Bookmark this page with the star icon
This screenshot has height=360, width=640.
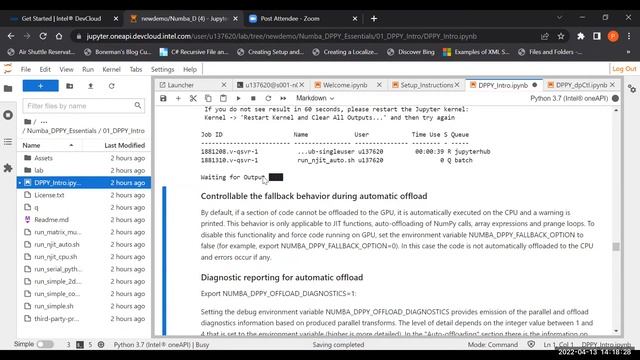tap(561, 36)
